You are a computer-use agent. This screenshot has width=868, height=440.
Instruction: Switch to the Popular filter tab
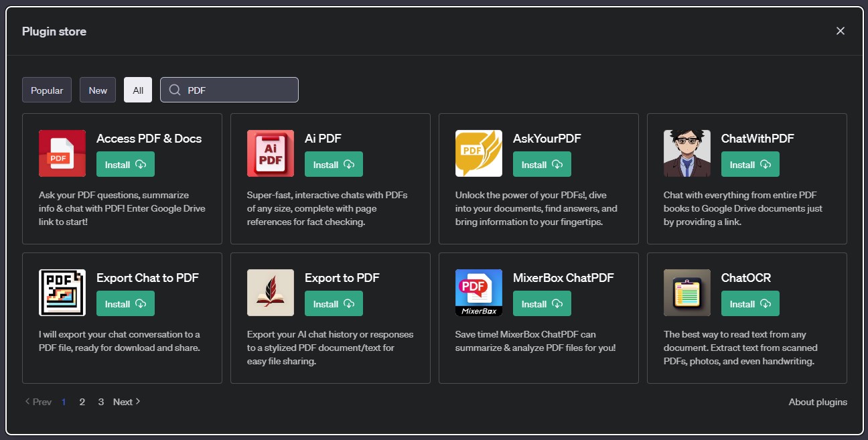[47, 90]
